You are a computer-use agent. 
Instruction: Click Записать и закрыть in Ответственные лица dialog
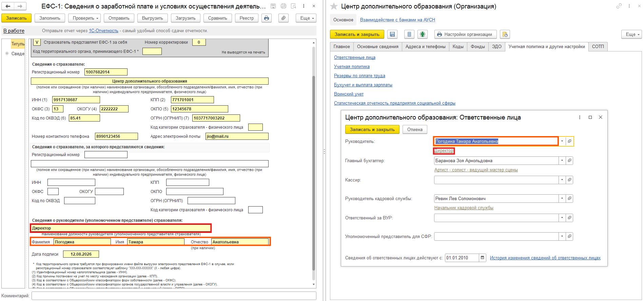(x=372, y=129)
